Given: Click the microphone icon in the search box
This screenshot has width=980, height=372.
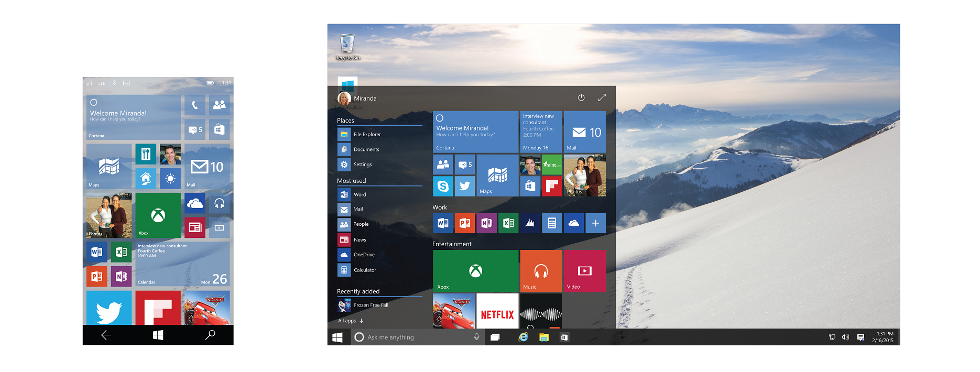Looking at the screenshot, I should [x=476, y=337].
